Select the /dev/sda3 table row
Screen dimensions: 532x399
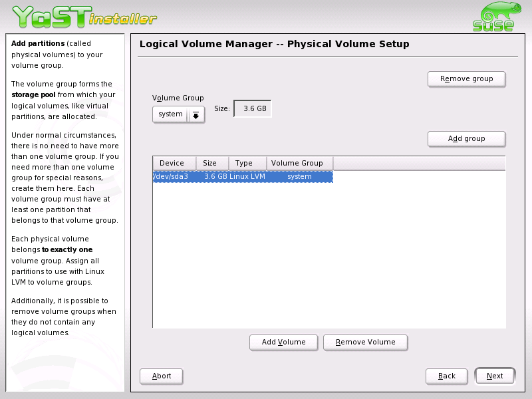243,176
